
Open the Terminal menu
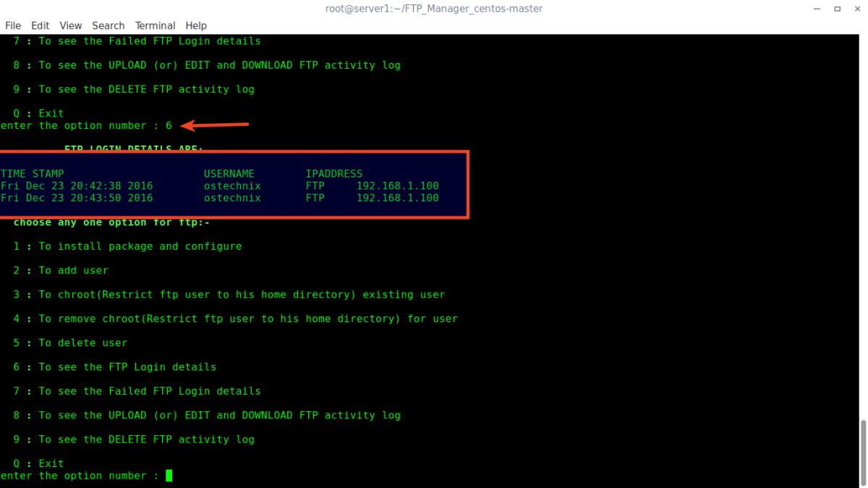[155, 25]
